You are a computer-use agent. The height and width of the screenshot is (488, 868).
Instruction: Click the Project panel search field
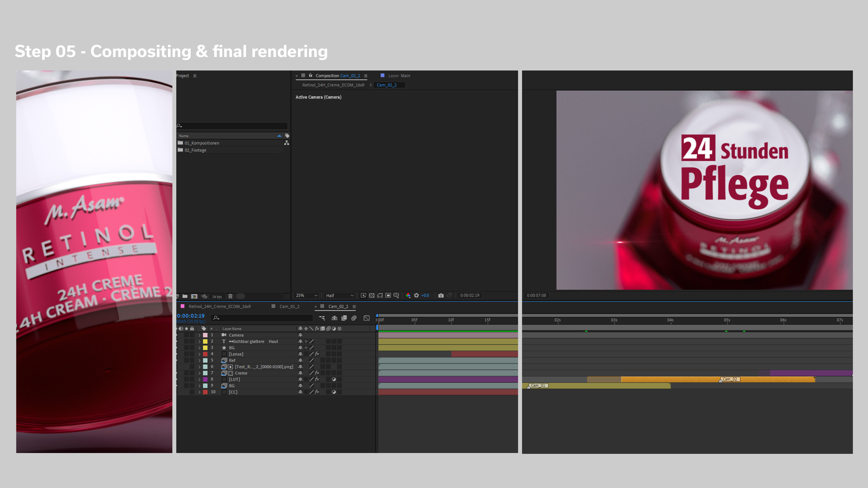click(x=232, y=126)
